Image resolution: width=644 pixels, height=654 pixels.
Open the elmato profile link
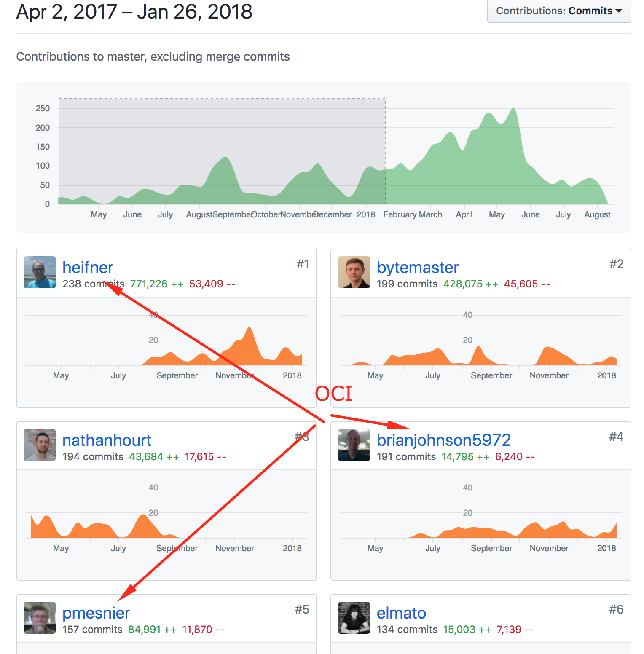[x=401, y=613]
